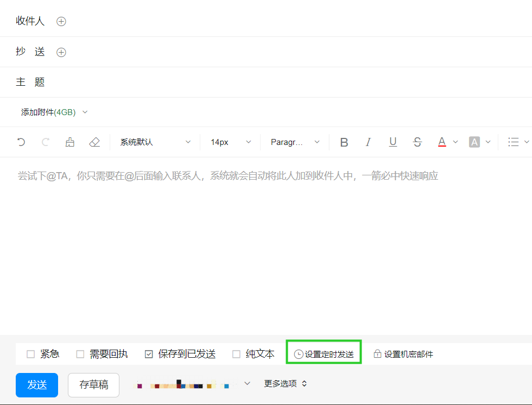Open list style dropdown arrow
Viewport: 532px width, 405px height.
[x=527, y=142]
